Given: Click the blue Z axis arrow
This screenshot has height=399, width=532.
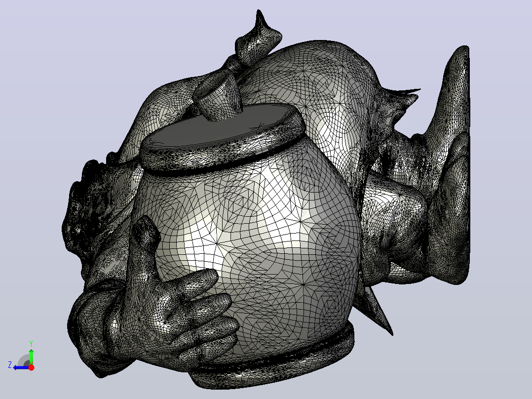Looking at the screenshot, I should 20,367.
